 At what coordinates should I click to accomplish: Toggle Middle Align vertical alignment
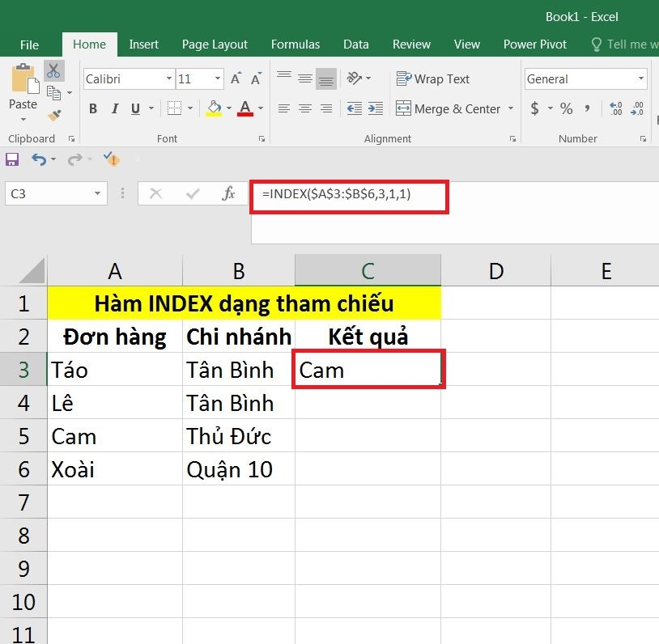(304, 78)
